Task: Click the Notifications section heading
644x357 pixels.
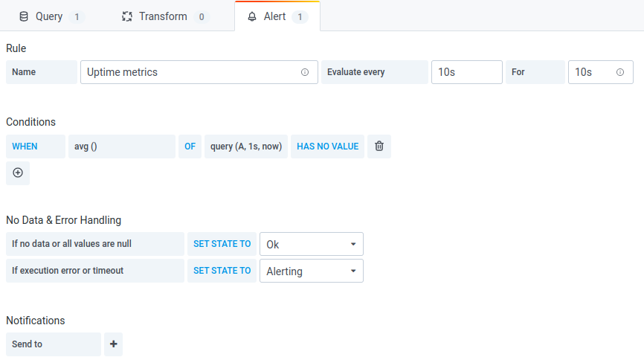Action: click(35, 321)
